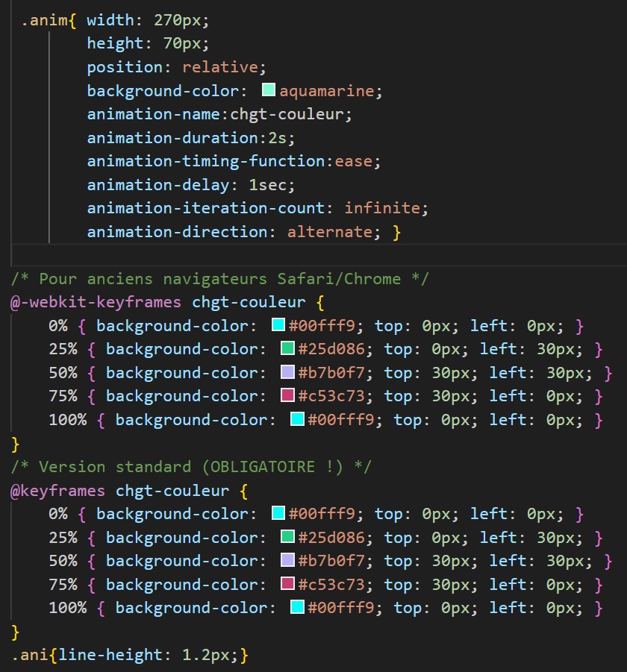The image size is (627, 672).
Task: Click the "relative" position value
Action: pos(220,67)
